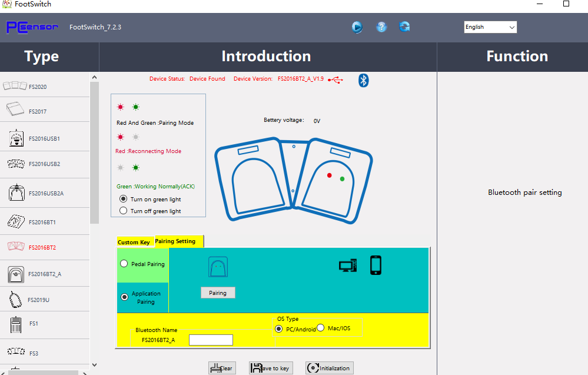Viewport: 588px width, 375px height.
Task: Click the type list scroll up arrow
Action: point(95,77)
